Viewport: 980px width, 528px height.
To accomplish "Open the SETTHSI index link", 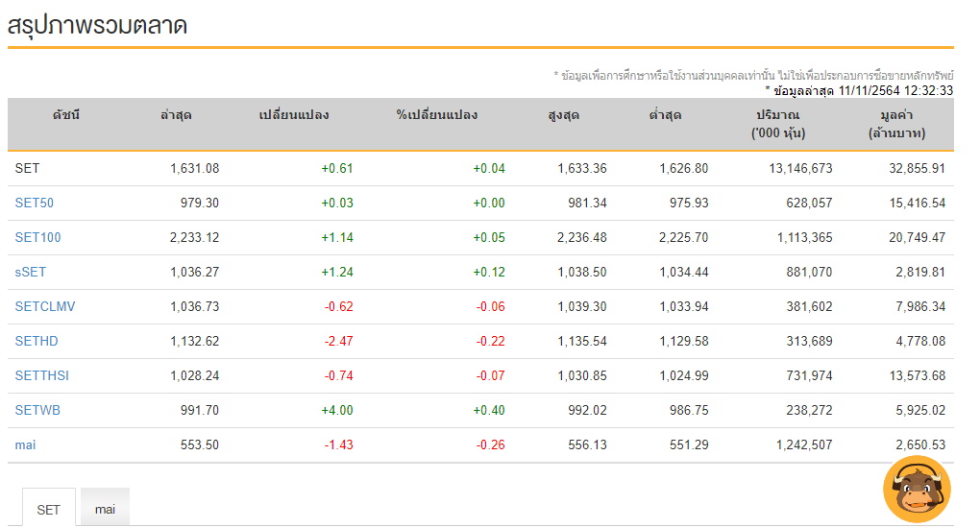I will coord(42,375).
